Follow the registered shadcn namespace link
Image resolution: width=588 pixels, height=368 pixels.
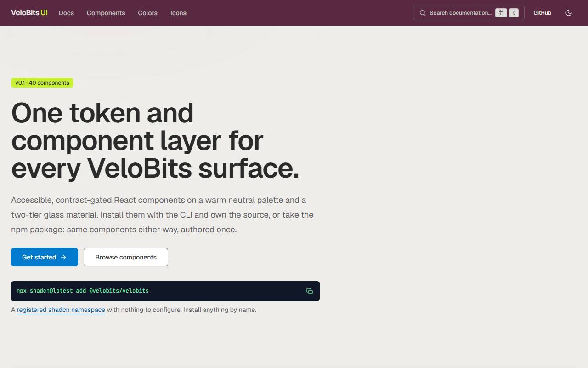[x=61, y=310]
